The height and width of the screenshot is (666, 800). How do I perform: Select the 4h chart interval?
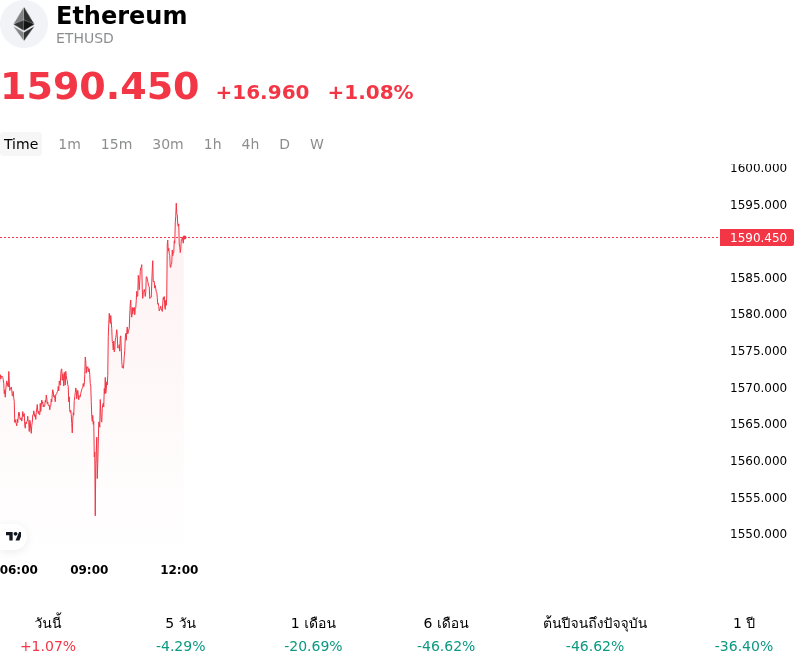[250, 144]
